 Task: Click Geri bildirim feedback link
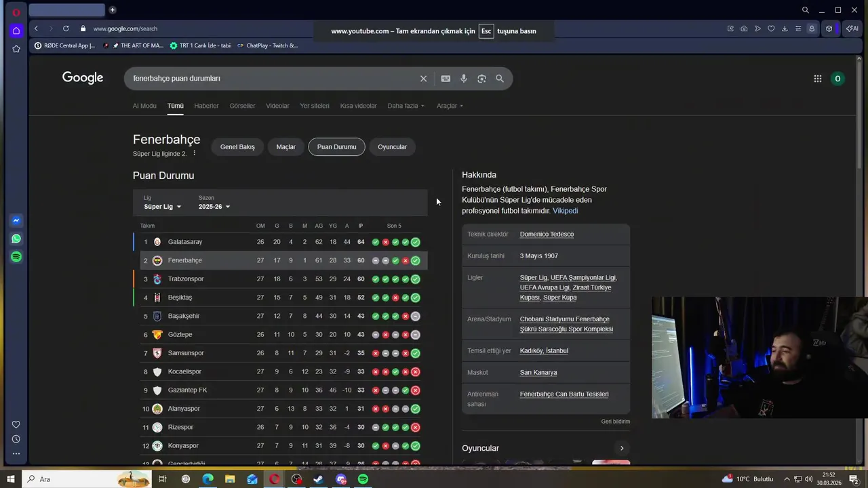point(615,422)
